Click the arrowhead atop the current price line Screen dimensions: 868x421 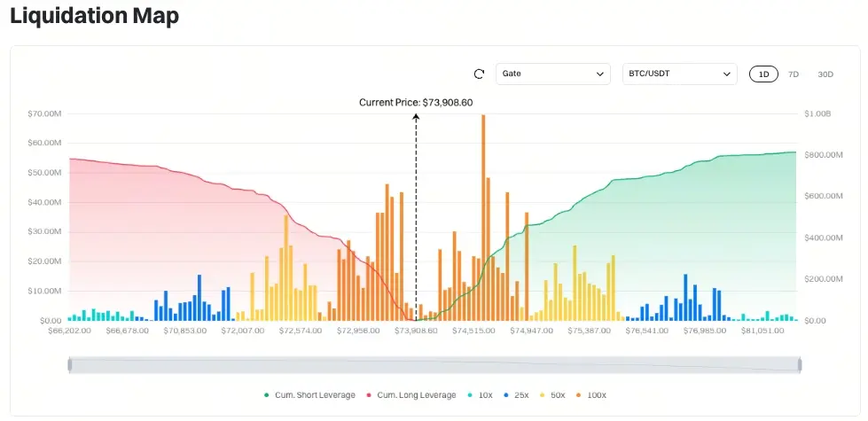[x=417, y=116]
